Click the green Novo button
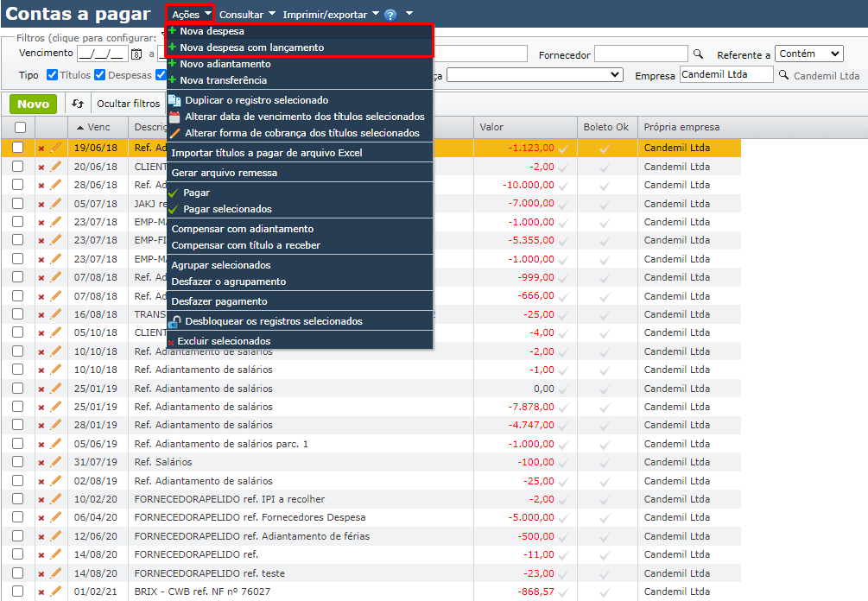The width and height of the screenshot is (868, 601). tap(33, 104)
